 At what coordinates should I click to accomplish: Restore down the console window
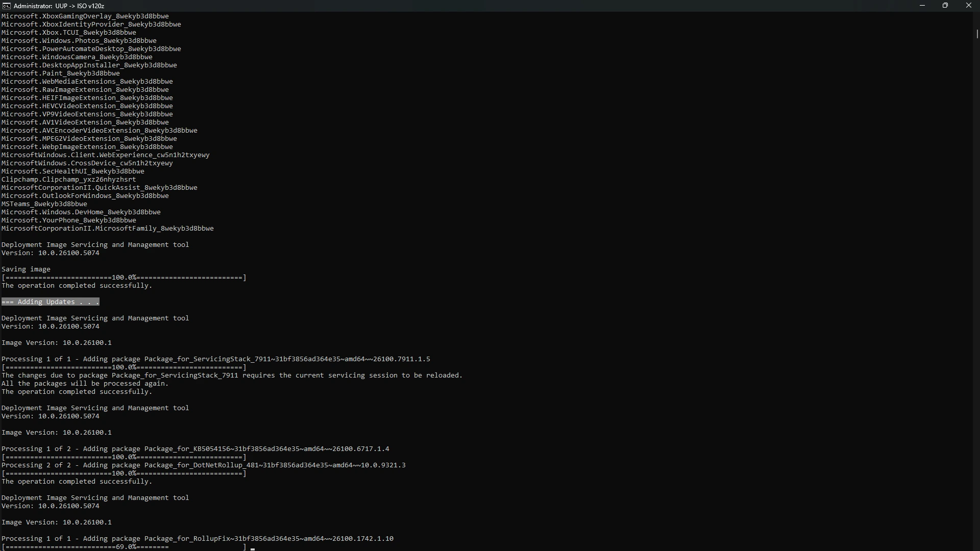coord(945,6)
